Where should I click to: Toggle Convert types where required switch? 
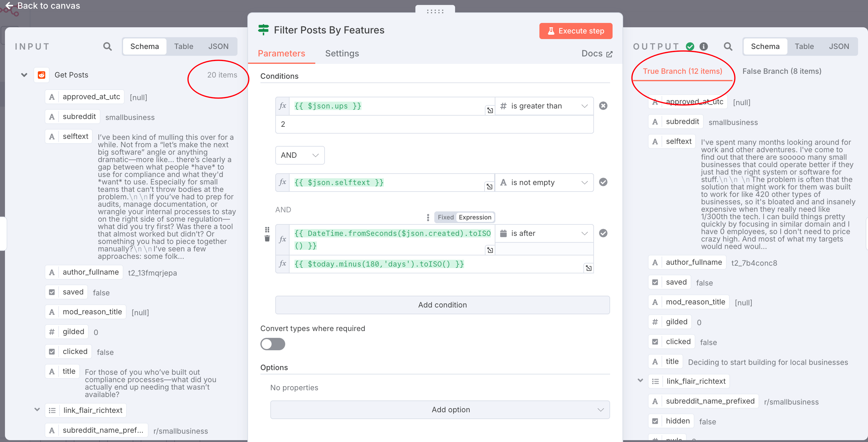272,344
